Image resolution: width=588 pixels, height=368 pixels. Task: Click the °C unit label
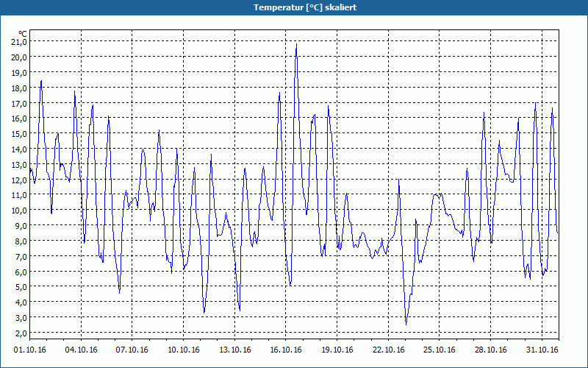tap(23, 33)
